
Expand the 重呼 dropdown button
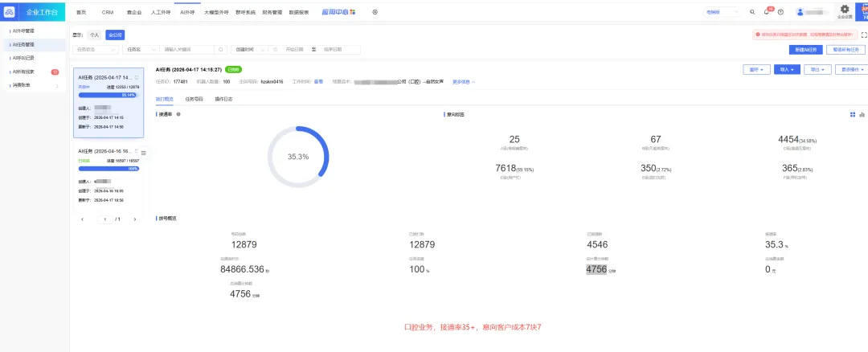pyautogui.click(x=756, y=70)
